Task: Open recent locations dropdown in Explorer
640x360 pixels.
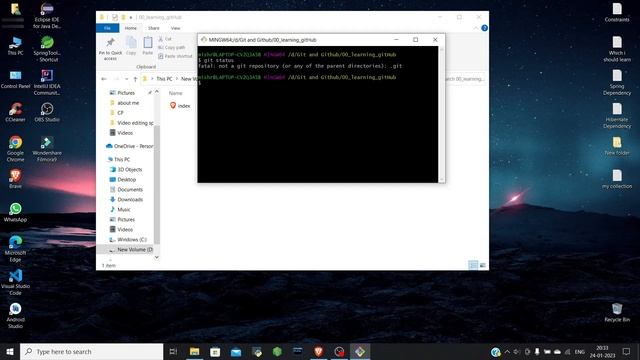Action: point(127,79)
